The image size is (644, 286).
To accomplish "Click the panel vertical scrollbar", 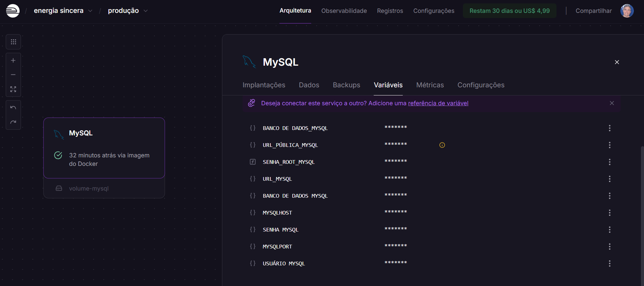I will [x=642, y=216].
